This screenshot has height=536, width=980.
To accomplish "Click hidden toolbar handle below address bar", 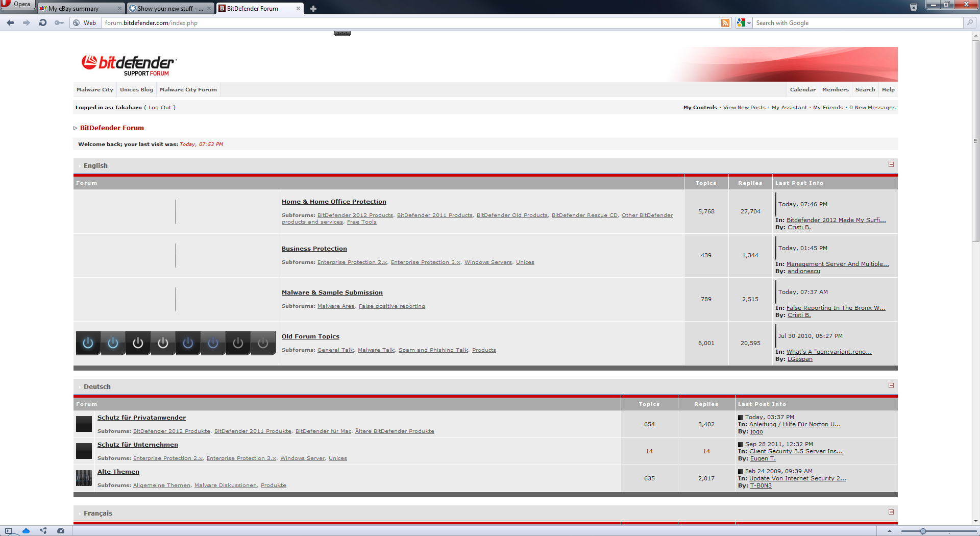I will [x=342, y=34].
